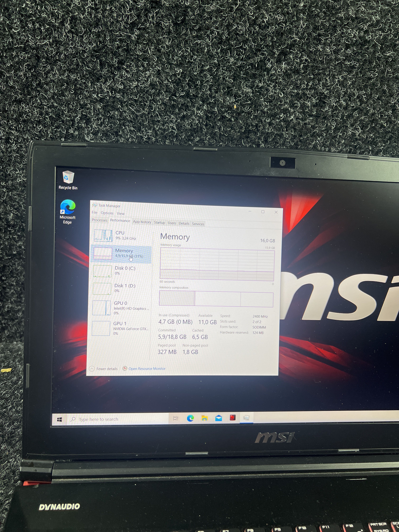399x532 pixels.
Task: Switch to the Processes tab
Action: coord(100,220)
